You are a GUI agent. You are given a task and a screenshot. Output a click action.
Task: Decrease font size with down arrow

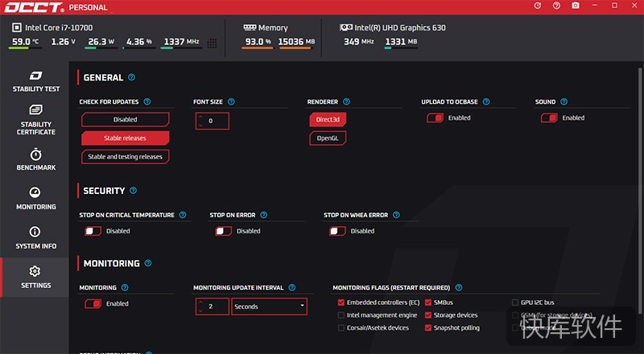click(200, 125)
